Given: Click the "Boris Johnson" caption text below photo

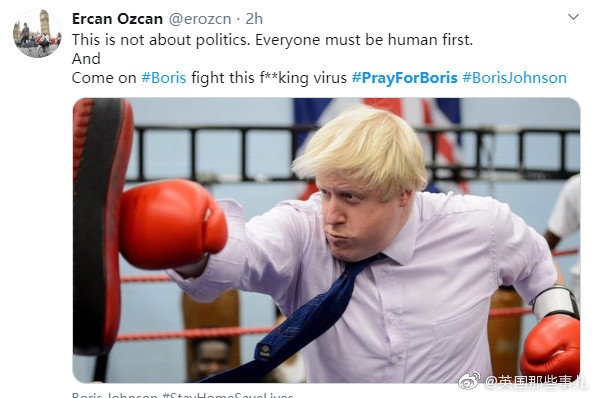Looking at the screenshot, I should point(114,395).
